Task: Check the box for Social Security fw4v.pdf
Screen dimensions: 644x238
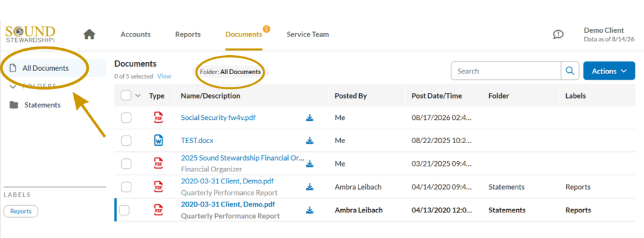Action: click(x=126, y=118)
